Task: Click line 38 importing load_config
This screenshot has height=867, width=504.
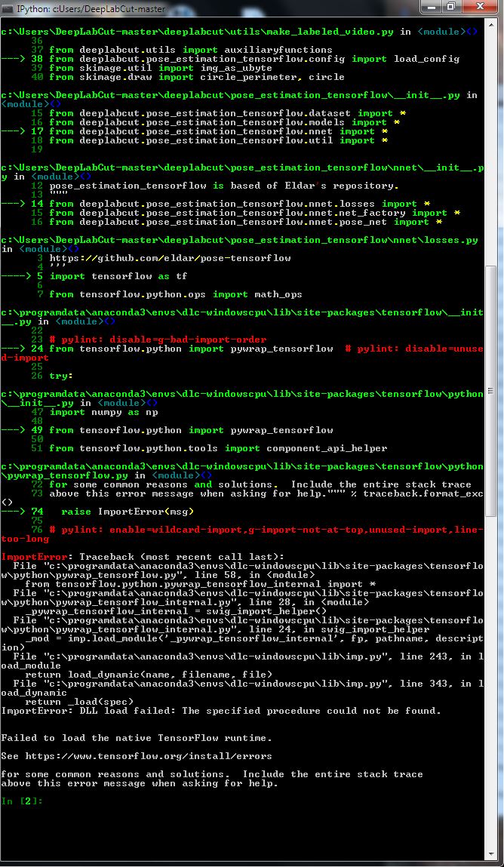Action: pyautogui.click(x=230, y=59)
